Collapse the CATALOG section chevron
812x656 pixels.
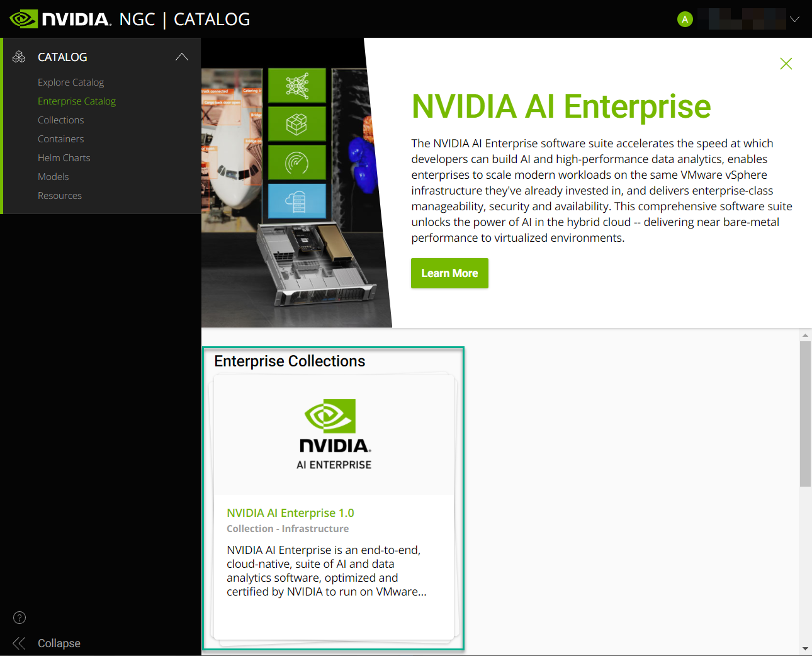pyautogui.click(x=182, y=57)
